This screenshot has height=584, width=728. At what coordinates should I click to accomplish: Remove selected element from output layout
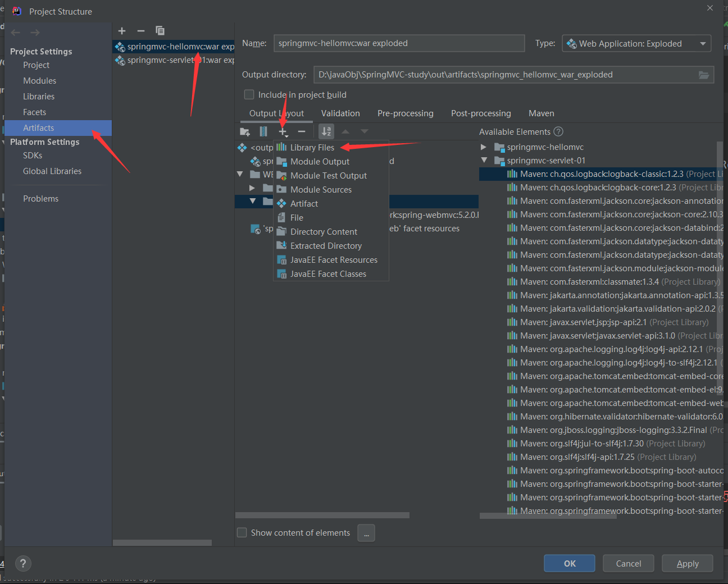[302, 131]
